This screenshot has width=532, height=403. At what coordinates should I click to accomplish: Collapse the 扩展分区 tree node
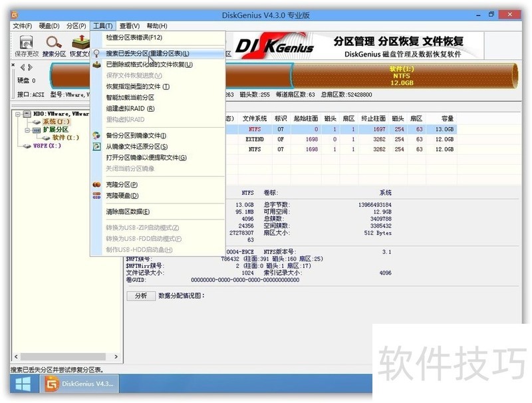(x=27, y=130)
